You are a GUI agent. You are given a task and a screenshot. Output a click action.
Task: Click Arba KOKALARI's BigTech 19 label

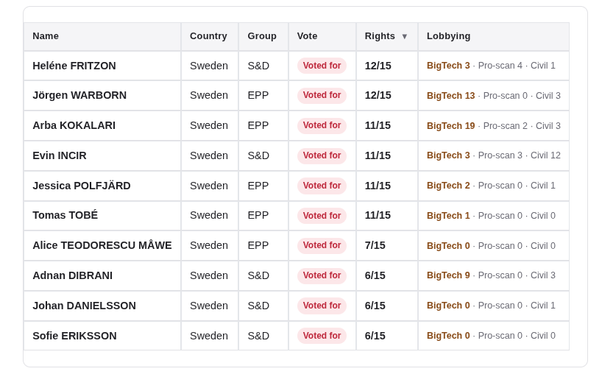point(451,125)
